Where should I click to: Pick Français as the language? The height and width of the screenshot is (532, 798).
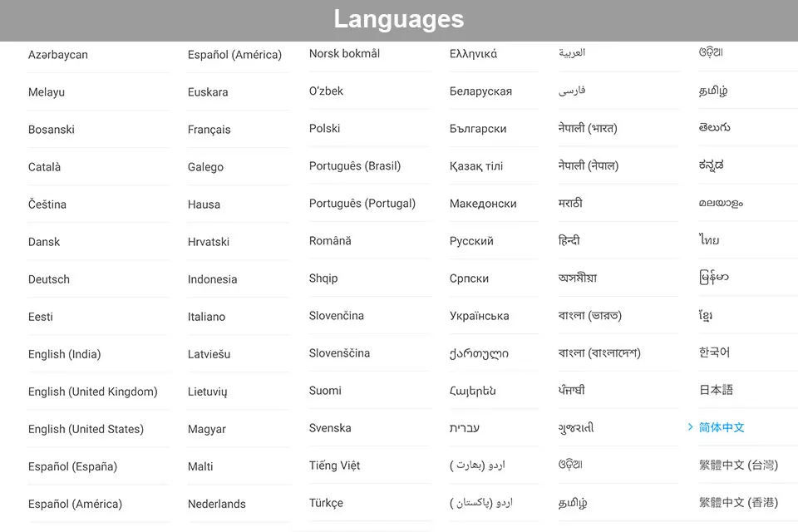(x=209, y=130)
